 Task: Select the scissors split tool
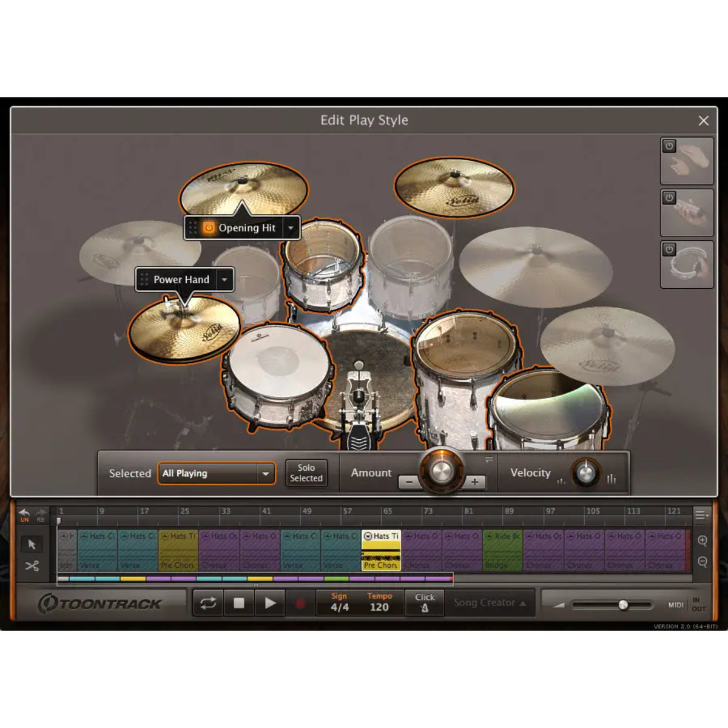32,566
